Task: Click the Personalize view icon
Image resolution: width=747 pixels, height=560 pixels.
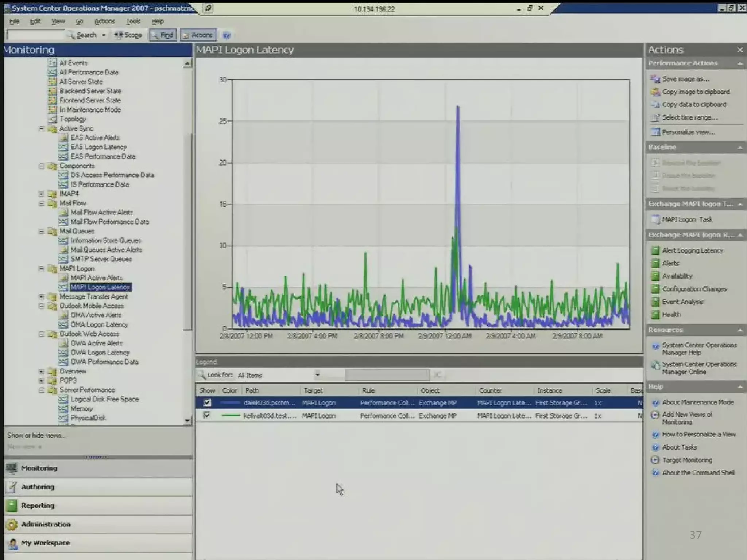Action: pyautogui.click(x=655, y=132)
